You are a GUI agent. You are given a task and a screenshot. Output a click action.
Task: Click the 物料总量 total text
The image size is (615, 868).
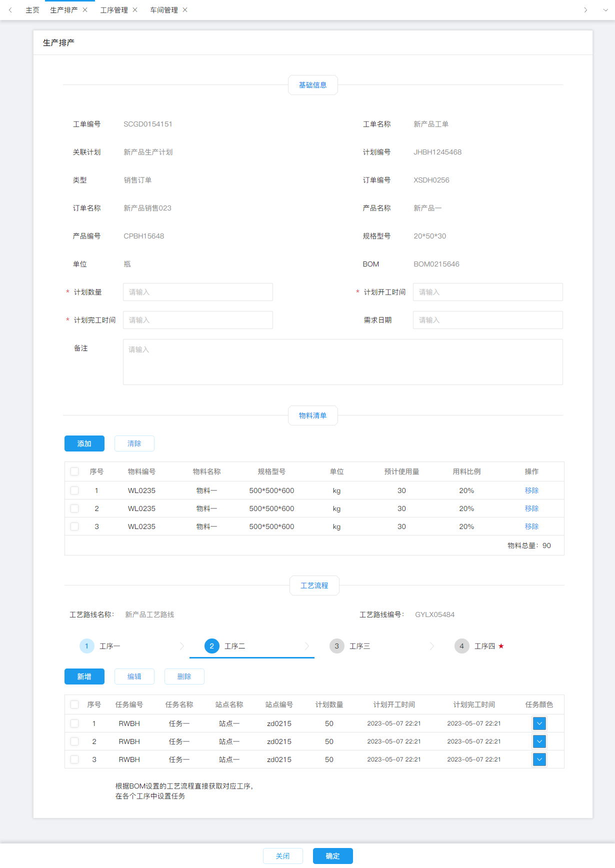pyautogui.click(x=529, y=545)
